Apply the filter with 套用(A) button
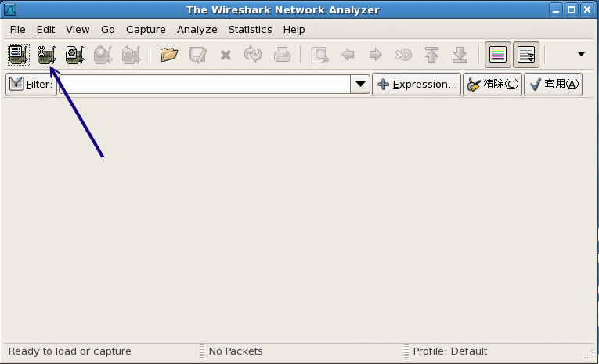Screen dimensions: 599x364 553,85
